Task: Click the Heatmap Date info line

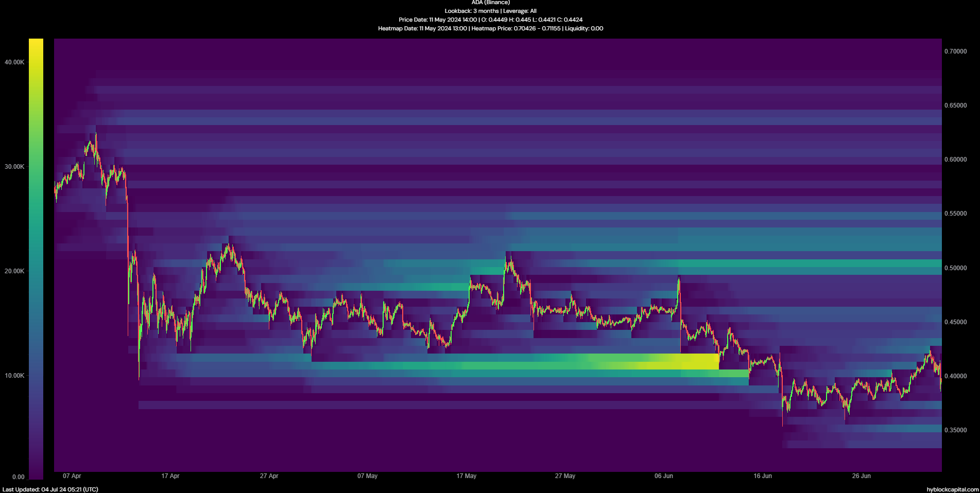Action: coord(490,28)
